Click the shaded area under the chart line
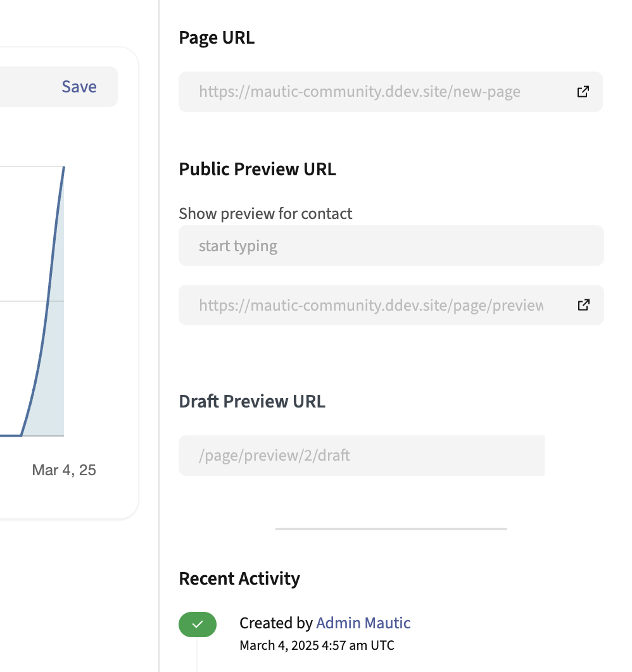 54,392
